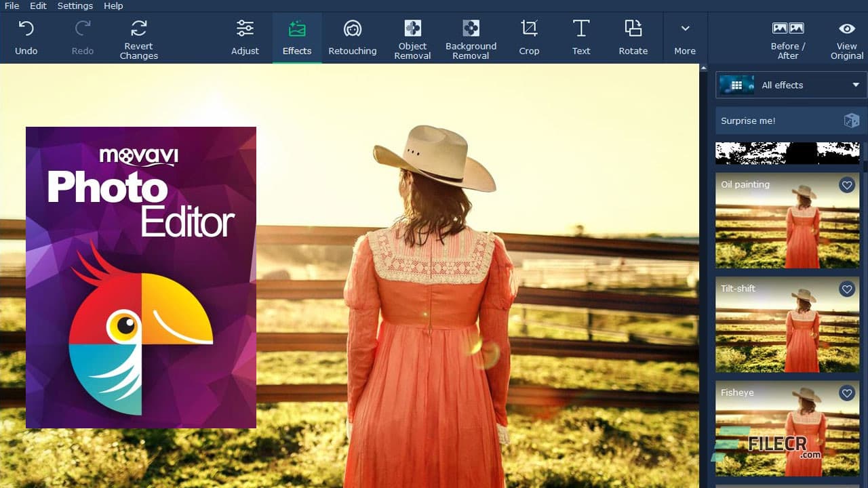Select the Retouching tool
The width and height of the screenshot is (868, 488).
[x=353, y=37]
